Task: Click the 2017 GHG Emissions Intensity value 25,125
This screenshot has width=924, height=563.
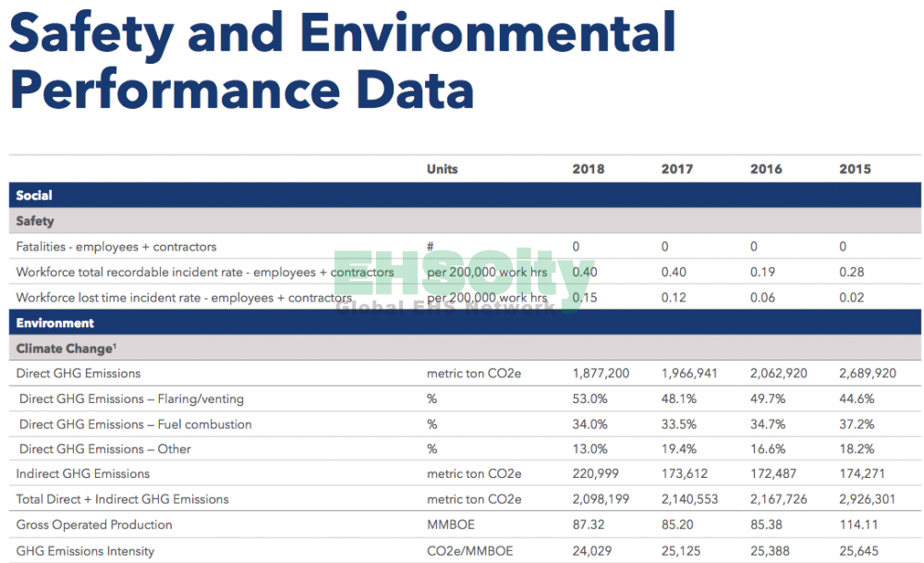Action: point(682,550)
